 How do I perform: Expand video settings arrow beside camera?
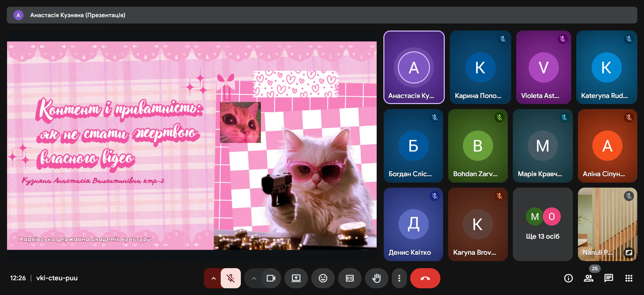coord(254,278)
